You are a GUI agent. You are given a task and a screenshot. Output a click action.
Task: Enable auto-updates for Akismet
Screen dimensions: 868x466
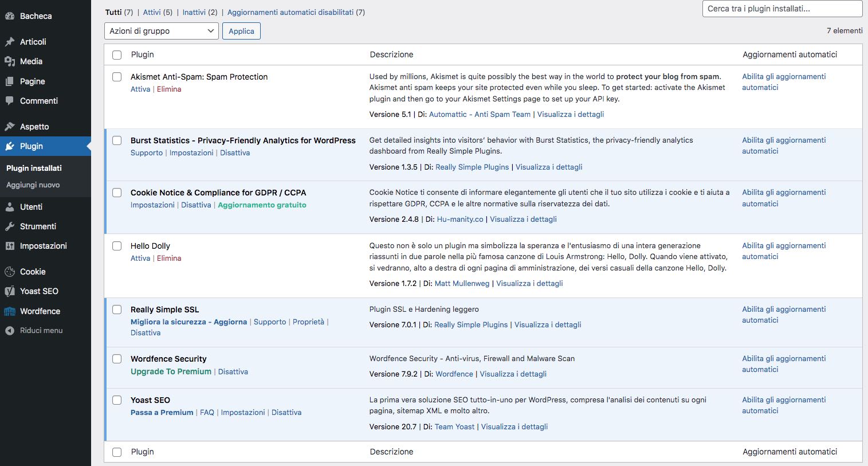click(x=784, y=82)
